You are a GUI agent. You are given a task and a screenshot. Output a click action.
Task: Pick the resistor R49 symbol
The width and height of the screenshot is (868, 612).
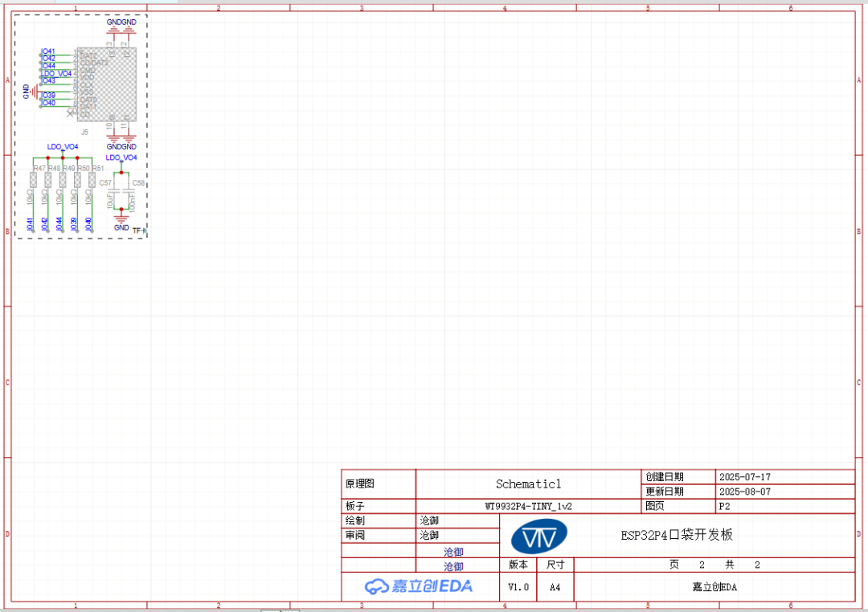click(63, 180)
